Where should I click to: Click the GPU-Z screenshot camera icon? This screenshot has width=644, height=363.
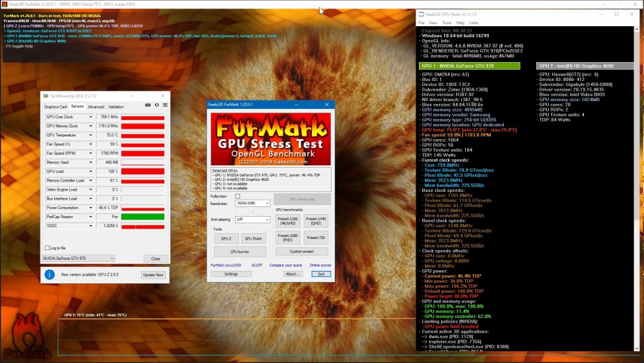tap(147, 105)
